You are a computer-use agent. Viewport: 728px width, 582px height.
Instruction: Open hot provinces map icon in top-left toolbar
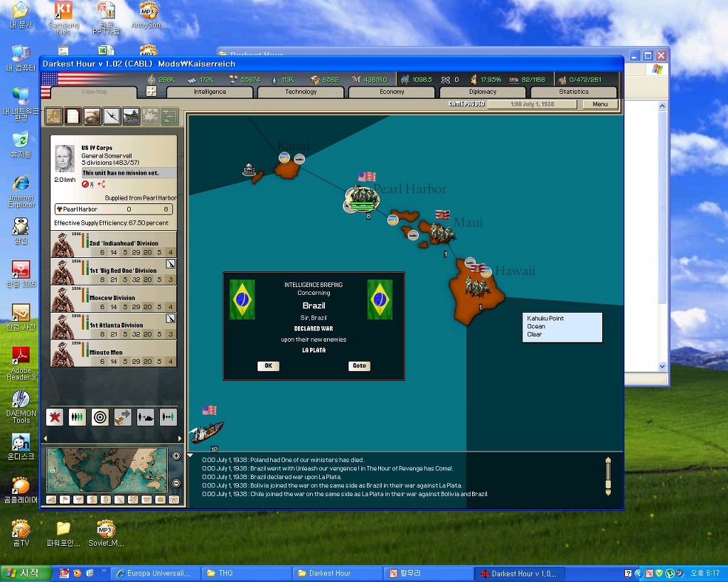53,116
